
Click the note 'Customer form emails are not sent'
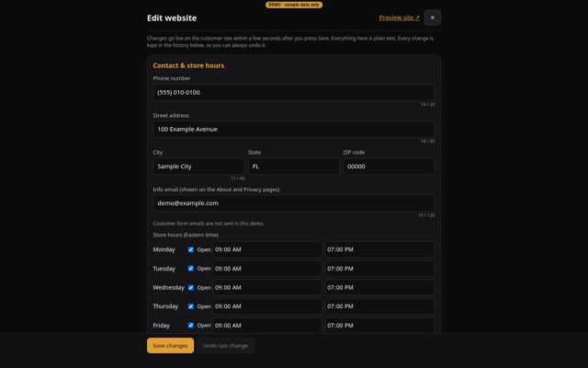click(209, 224)
